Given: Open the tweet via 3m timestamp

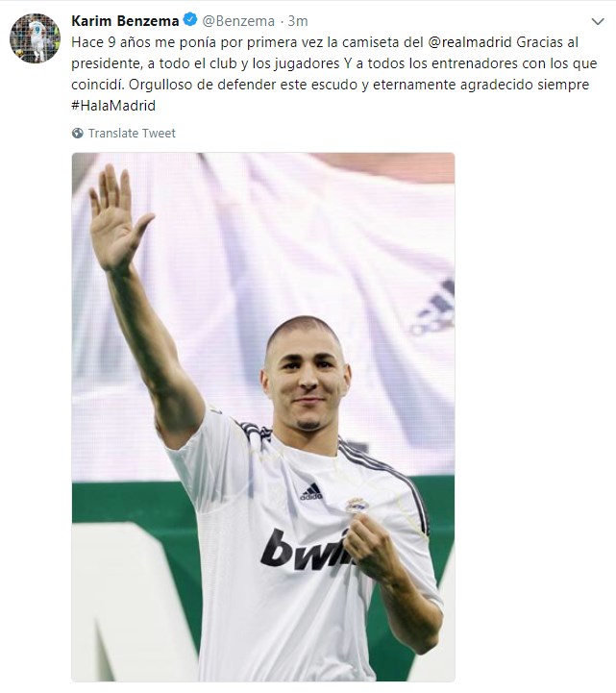Looking at the screenshot, I should coord(298,21).
